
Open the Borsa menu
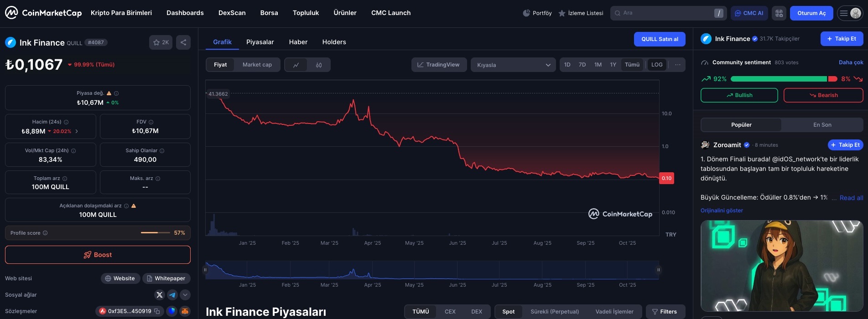[269, 13]
